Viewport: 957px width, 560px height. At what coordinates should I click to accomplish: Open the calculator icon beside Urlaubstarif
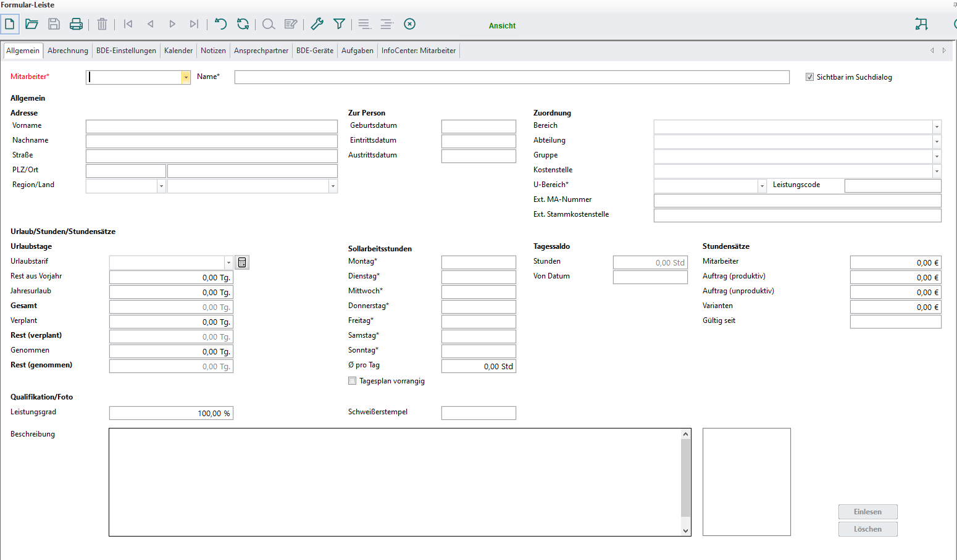(242, 262)
